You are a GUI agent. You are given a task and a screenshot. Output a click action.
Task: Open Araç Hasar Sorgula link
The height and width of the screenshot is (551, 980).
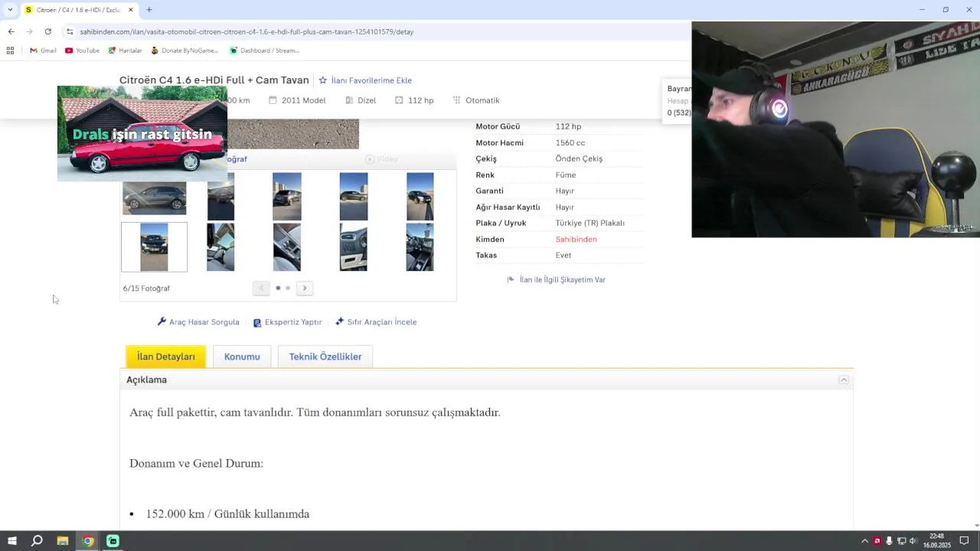198,322
